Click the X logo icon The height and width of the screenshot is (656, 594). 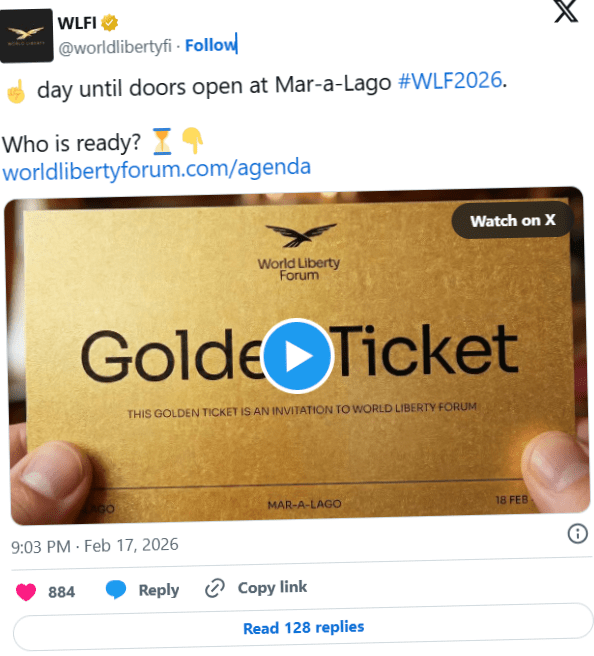coord(566,11)
